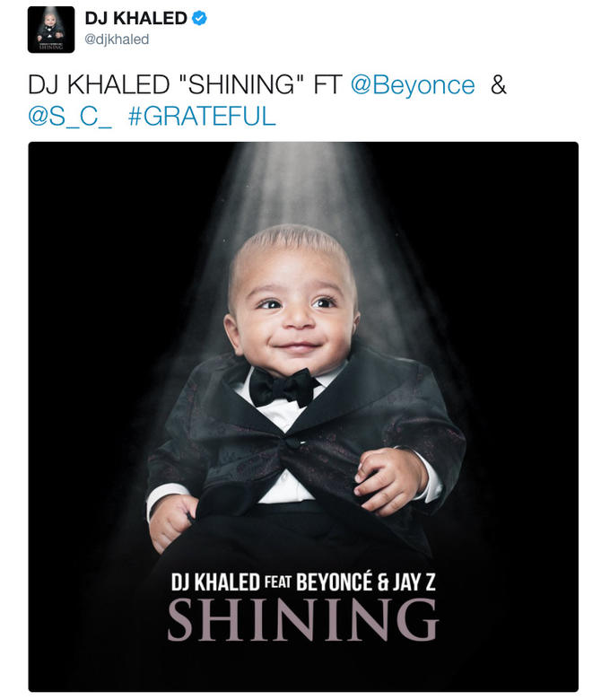Click the large SHINING title on cover

[x=303, y=619]
